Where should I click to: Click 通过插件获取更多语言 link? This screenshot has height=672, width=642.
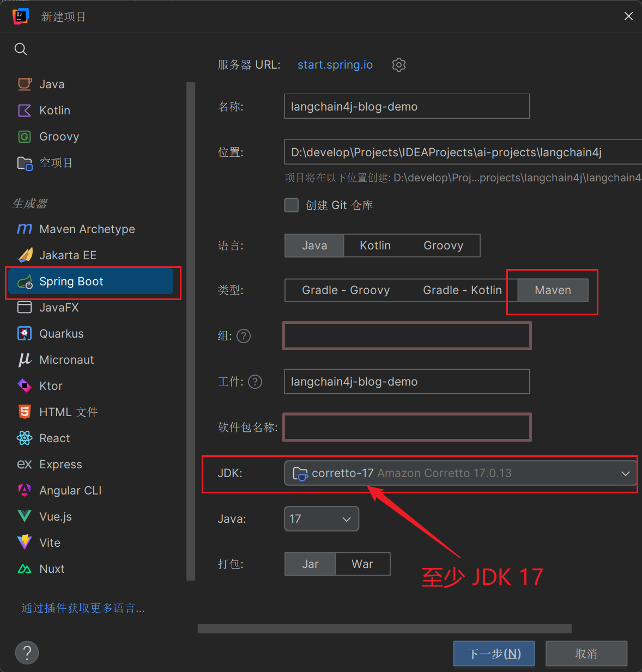click(83, 608)
